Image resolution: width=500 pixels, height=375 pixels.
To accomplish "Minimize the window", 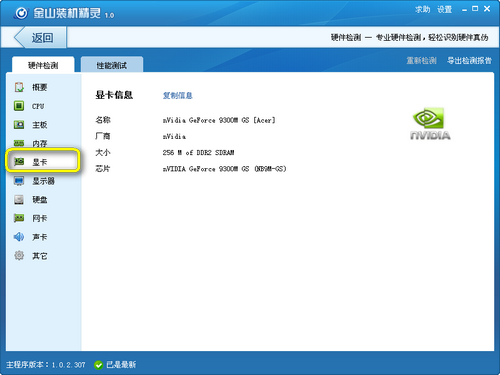I will pyautogui.click(x=464, y=10).
